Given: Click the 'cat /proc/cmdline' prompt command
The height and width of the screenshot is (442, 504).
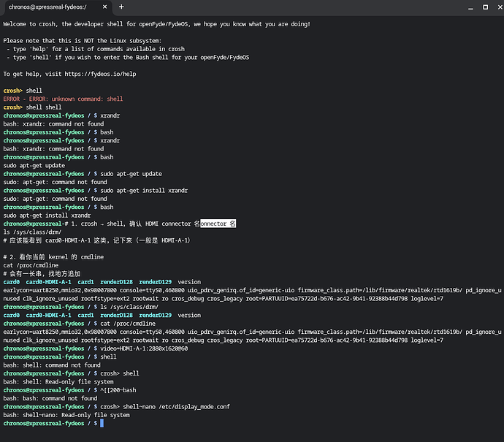Looking at the screenshot, I should (x=128, y=324).
